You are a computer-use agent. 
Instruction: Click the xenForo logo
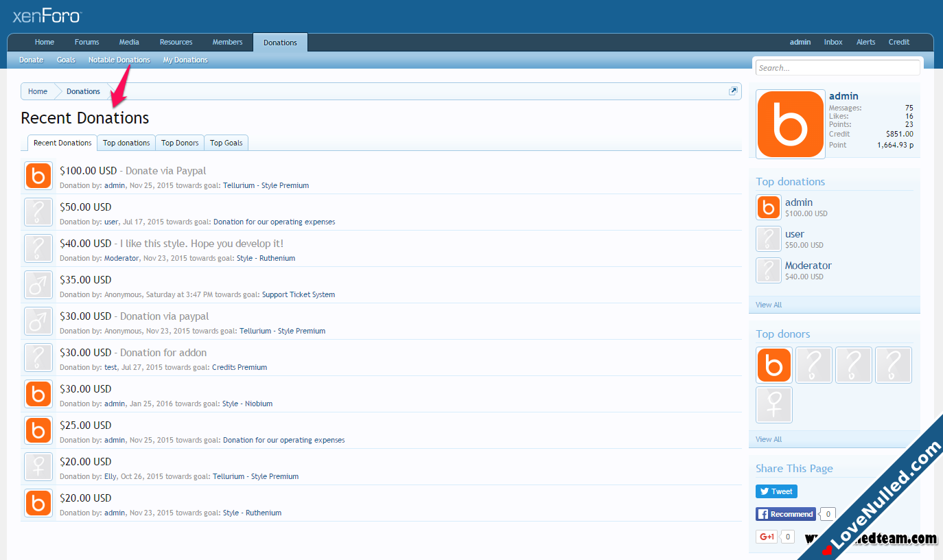(x=47, y=16)
